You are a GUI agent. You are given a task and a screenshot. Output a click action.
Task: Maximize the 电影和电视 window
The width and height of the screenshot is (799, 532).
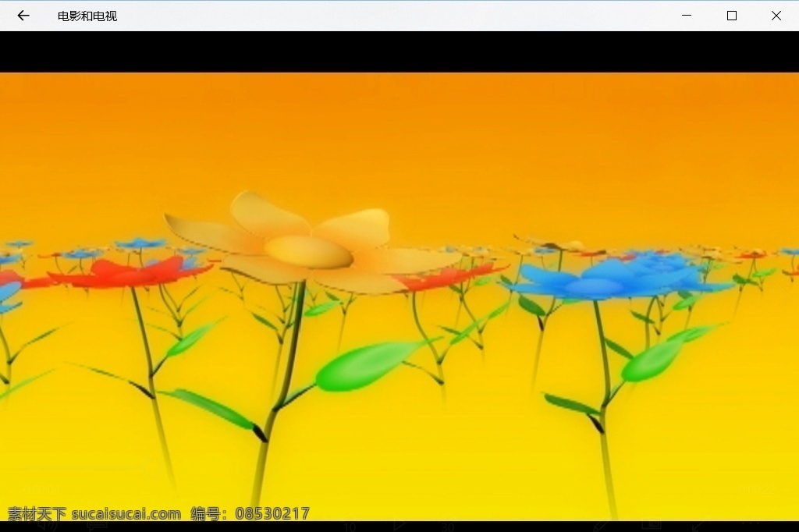click(x=732, y=16)
